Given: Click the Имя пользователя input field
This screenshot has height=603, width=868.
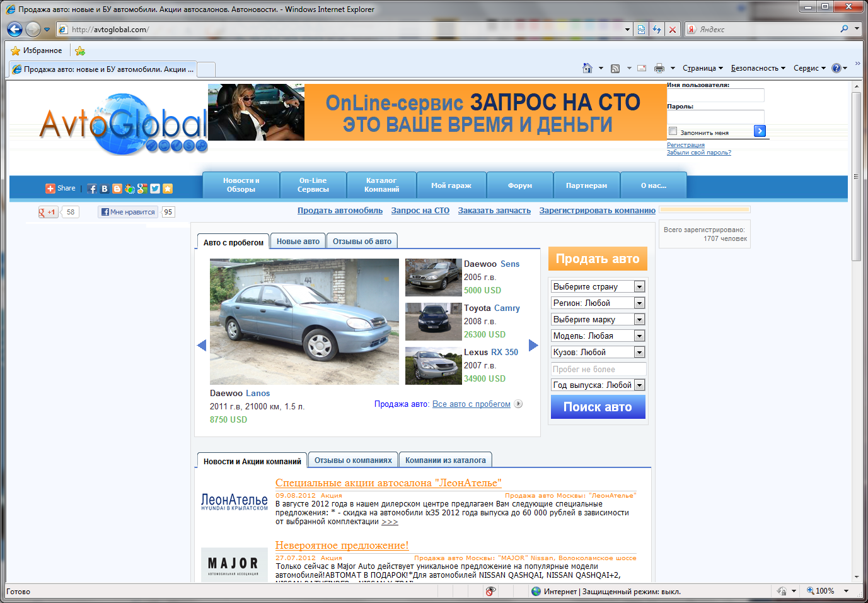Looking at the screenshot, I should tap(715, 95).
